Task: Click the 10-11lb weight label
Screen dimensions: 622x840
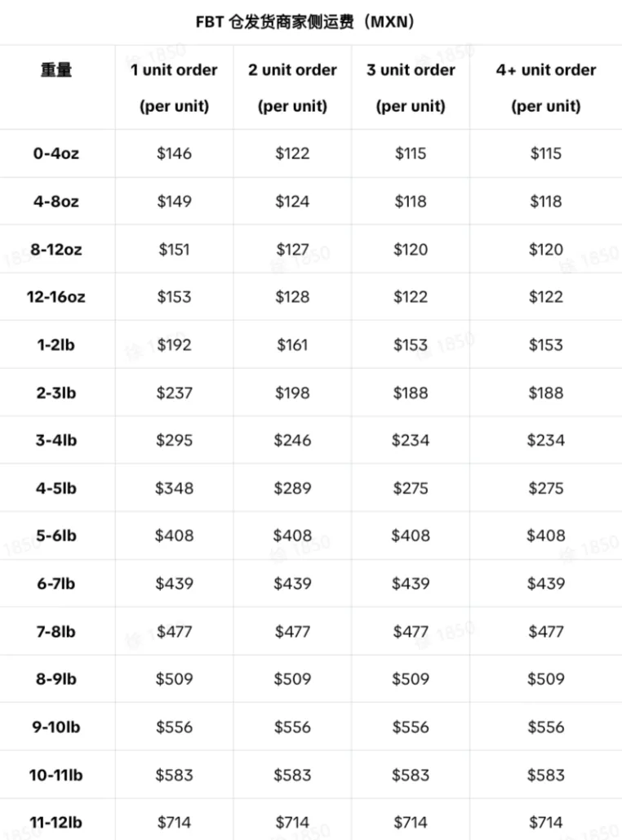Action: coord(56,776)
